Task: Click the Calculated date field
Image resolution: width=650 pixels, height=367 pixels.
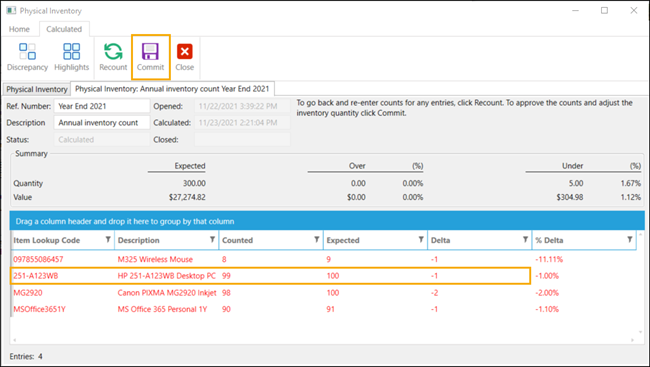Action: 242,123
